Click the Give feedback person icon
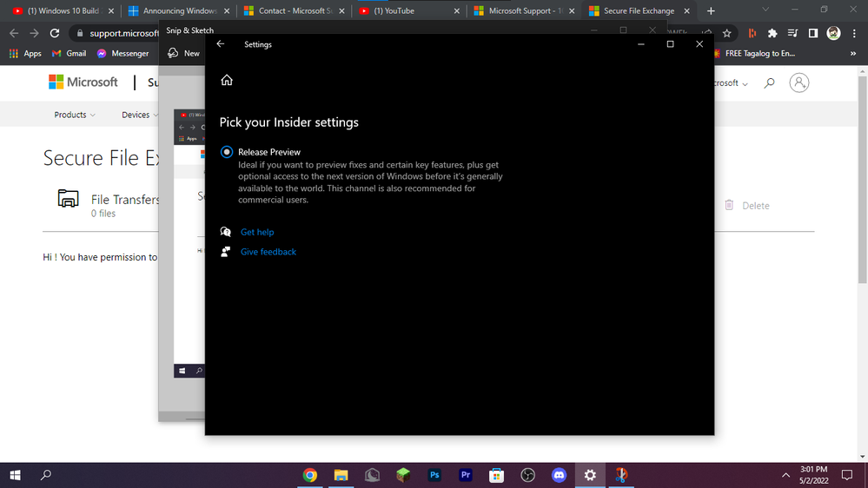Viewport: 868px width, 488px height. point(225,252)
